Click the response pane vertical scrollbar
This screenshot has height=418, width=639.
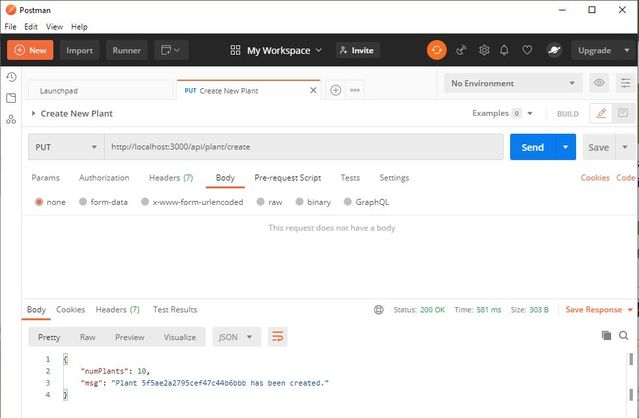[x=631, y=377]
